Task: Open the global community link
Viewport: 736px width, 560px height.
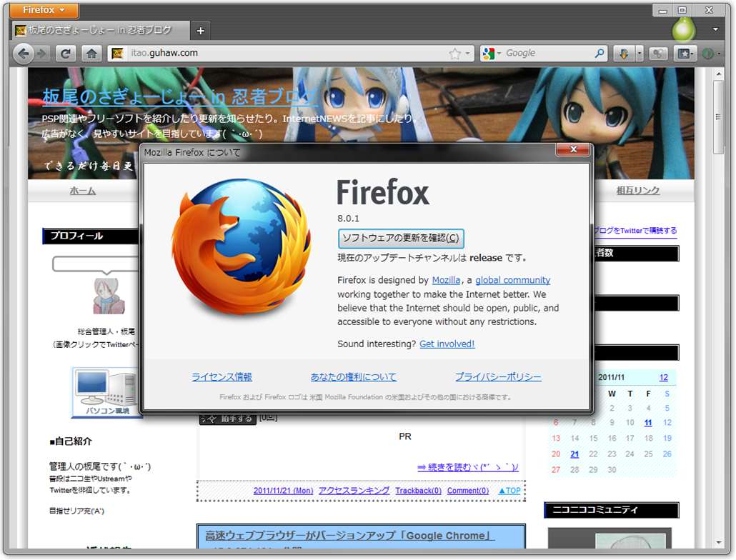Action: coord(512,280)
